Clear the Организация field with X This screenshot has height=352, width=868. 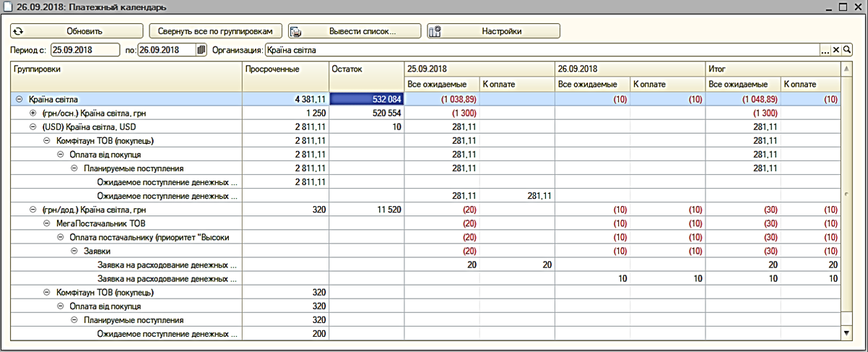click(836, 50)
